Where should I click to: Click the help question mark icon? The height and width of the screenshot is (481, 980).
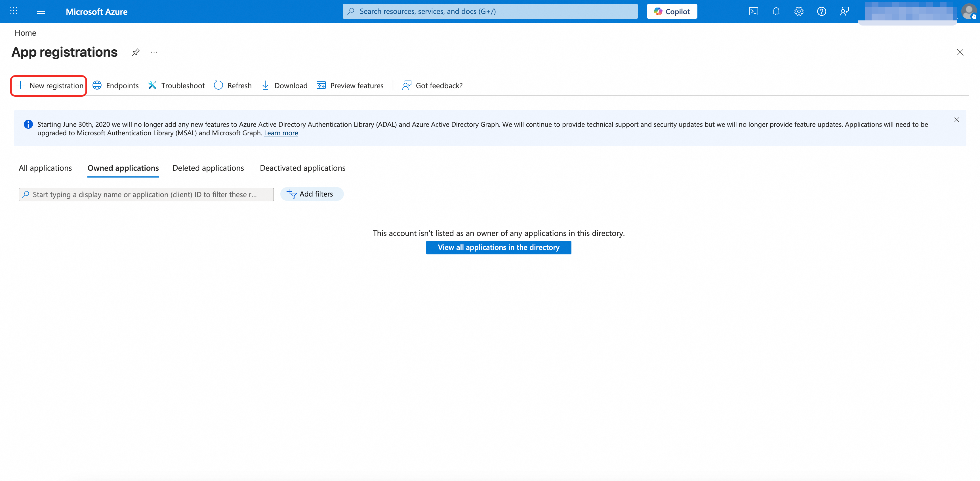[821, 11]
